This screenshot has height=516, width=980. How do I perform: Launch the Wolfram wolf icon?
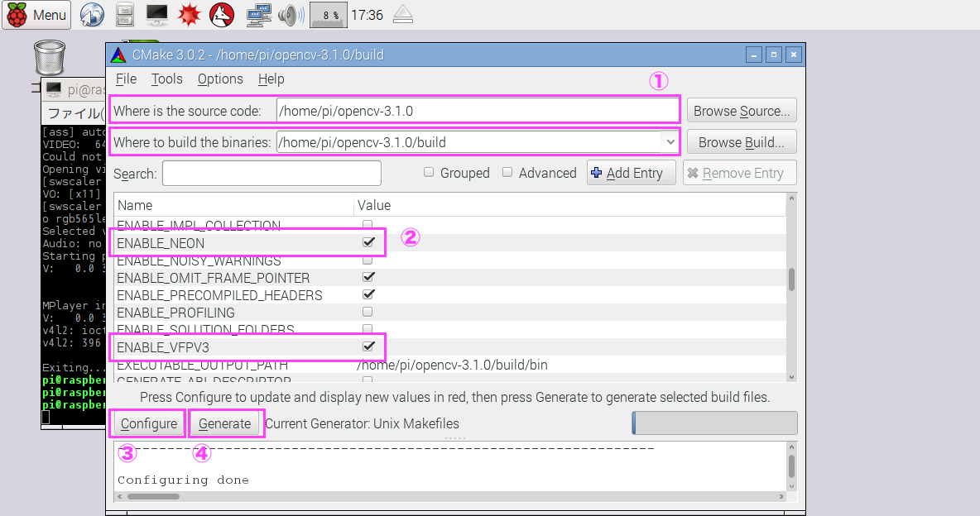pyautogui.click(x=221, y=15)
